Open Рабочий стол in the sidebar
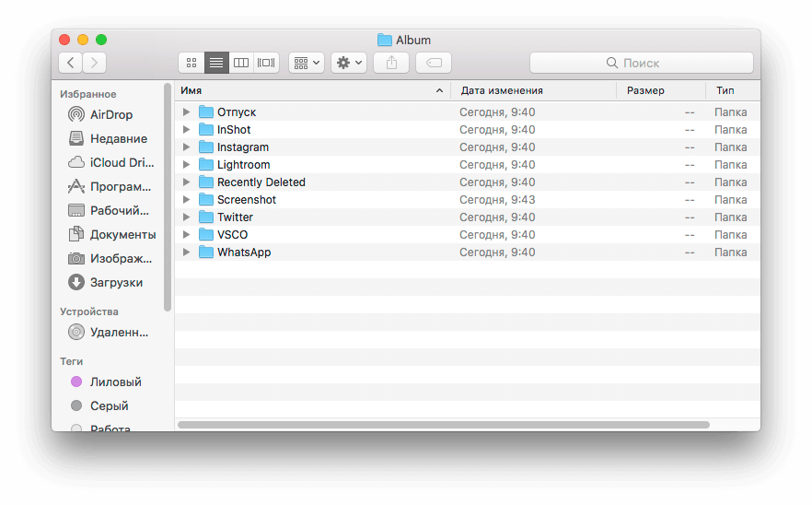Screen dimensions: 812x505 120,210
